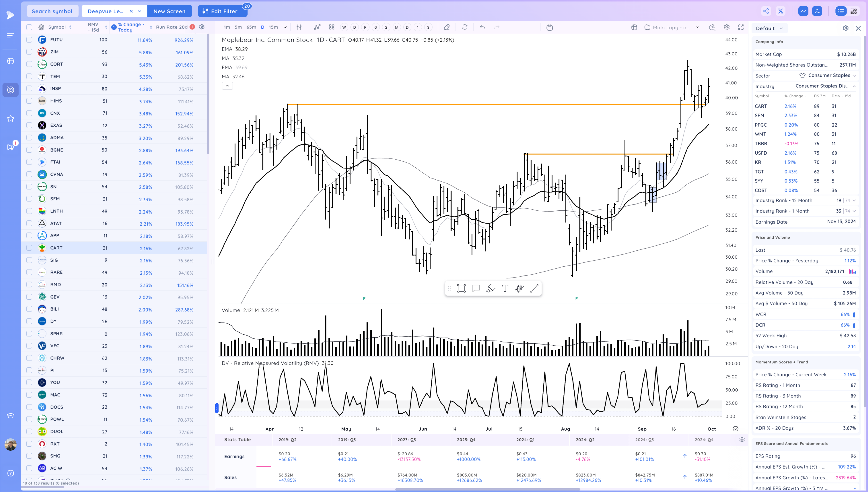Click the SFM symbol in the industry list
The image size is (868, 492).
(759, 116)
